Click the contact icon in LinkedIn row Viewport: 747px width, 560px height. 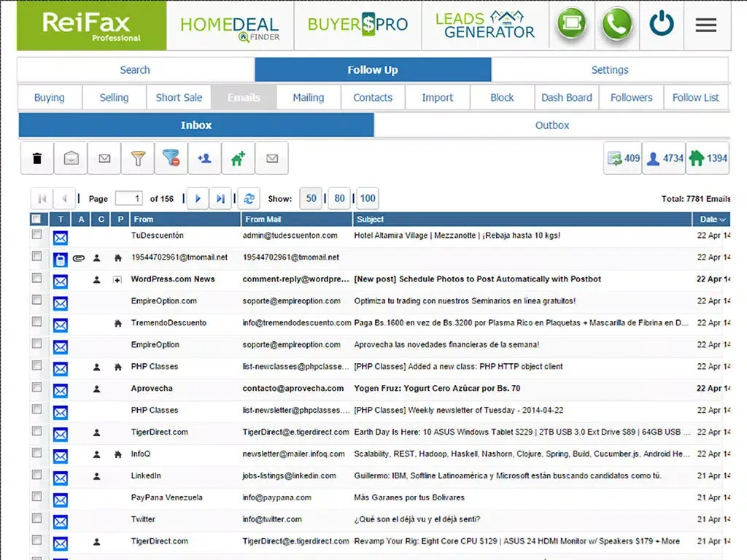[x=97, y=476]
